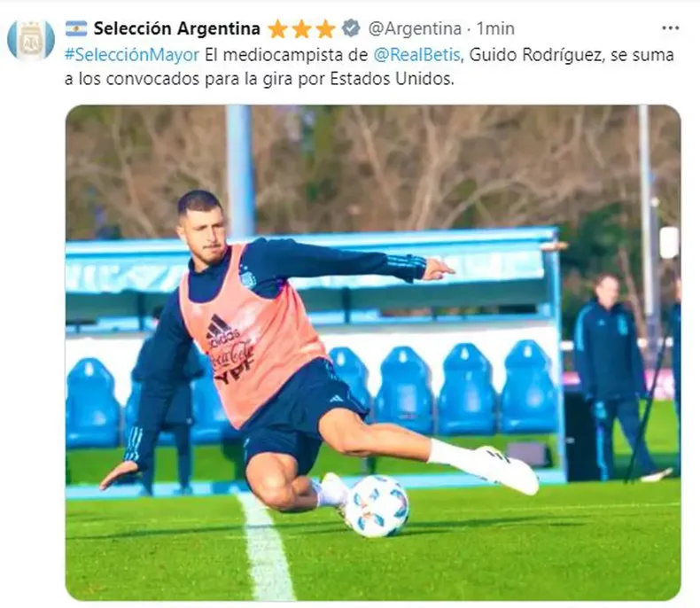Click the middle gold star icon
Screen dimensions: 700x608
coord(301,29)
